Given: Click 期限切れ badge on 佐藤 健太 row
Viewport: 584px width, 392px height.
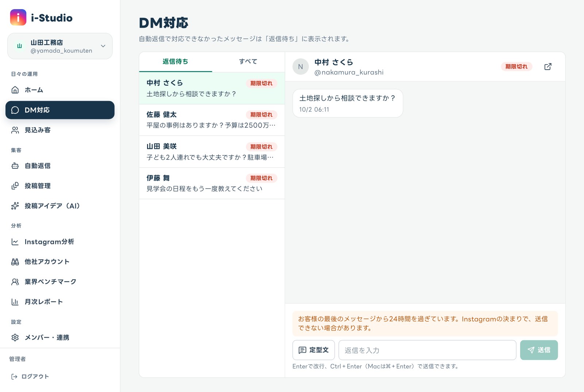Looking at the screenshot, I should point(261,115).
